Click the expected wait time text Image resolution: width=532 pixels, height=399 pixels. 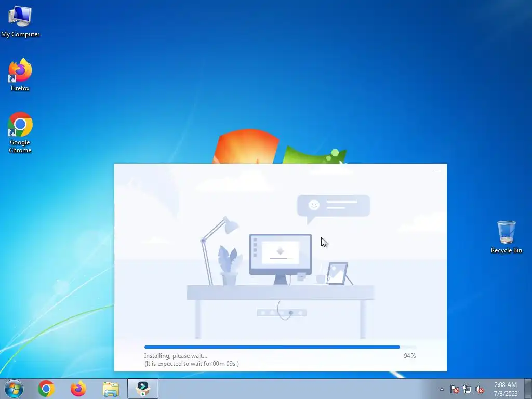[192, 364]
